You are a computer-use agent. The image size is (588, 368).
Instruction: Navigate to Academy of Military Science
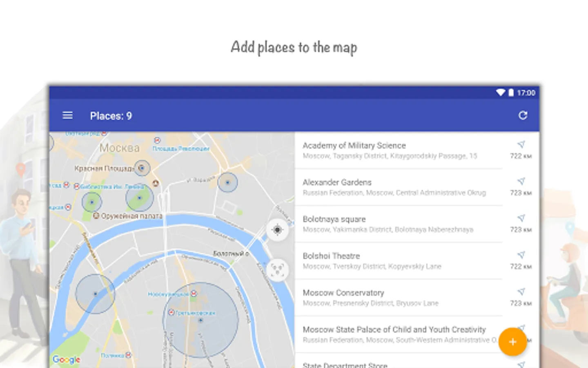click(x=521, y=144)
